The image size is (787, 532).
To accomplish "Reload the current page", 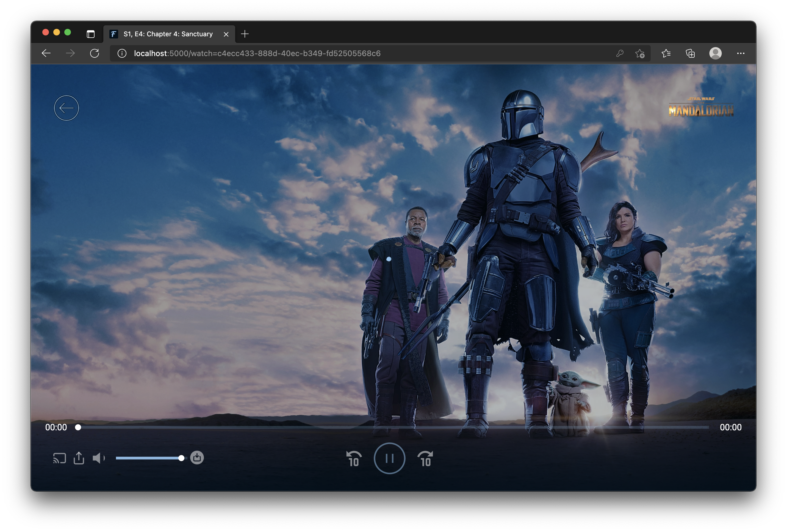I will 95,53.
